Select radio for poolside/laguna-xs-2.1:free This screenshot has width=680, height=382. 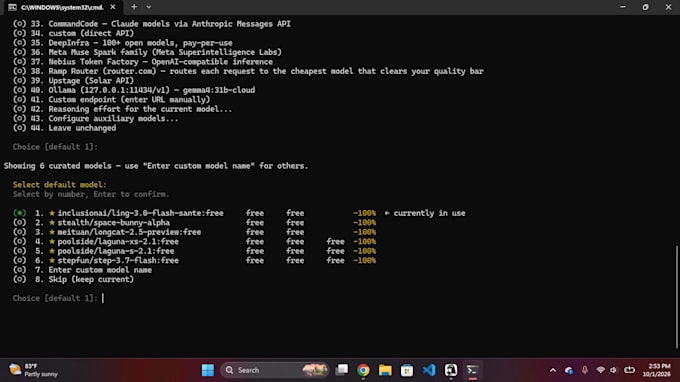[x=19, y=242]
